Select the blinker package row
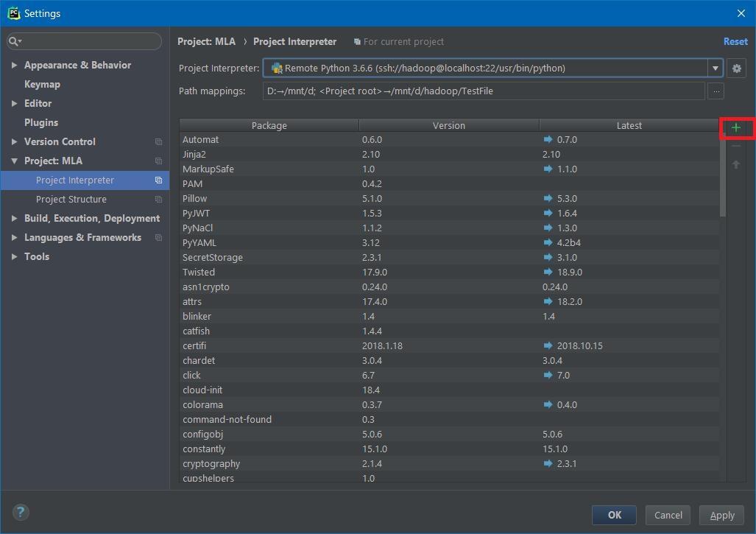The width and height of the screenshot is (756, 534). tap(449, 317)
